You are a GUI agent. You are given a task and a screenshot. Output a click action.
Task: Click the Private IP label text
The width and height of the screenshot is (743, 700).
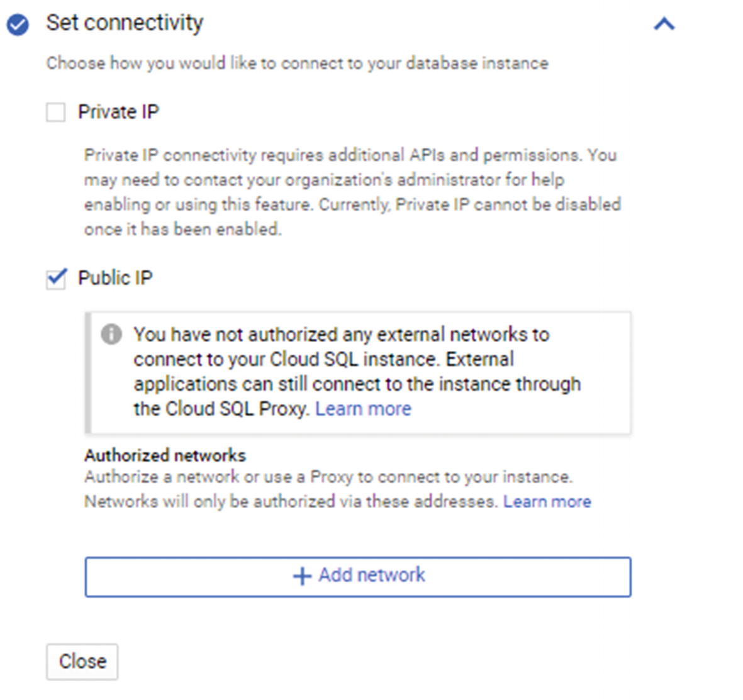click(118, 112)
